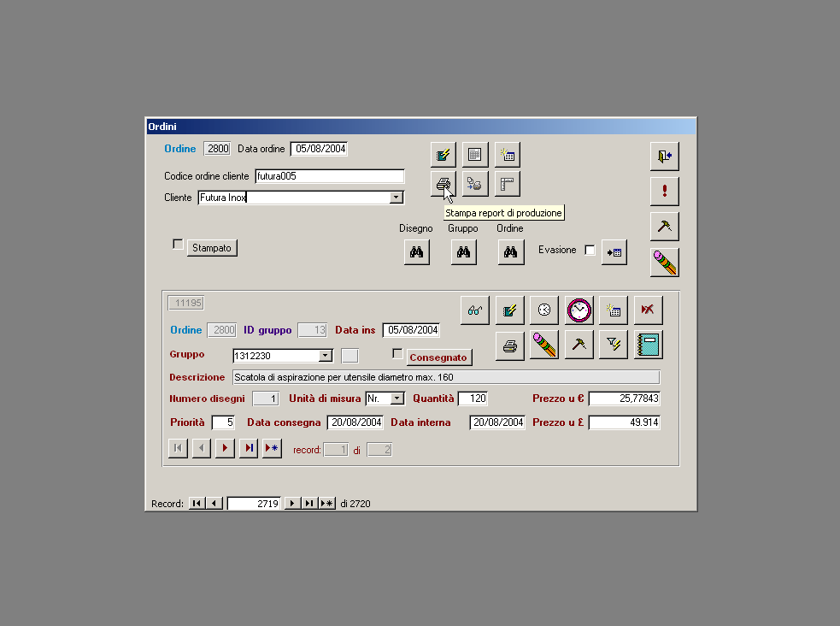Click the delete record red X icon

point(649,310)
